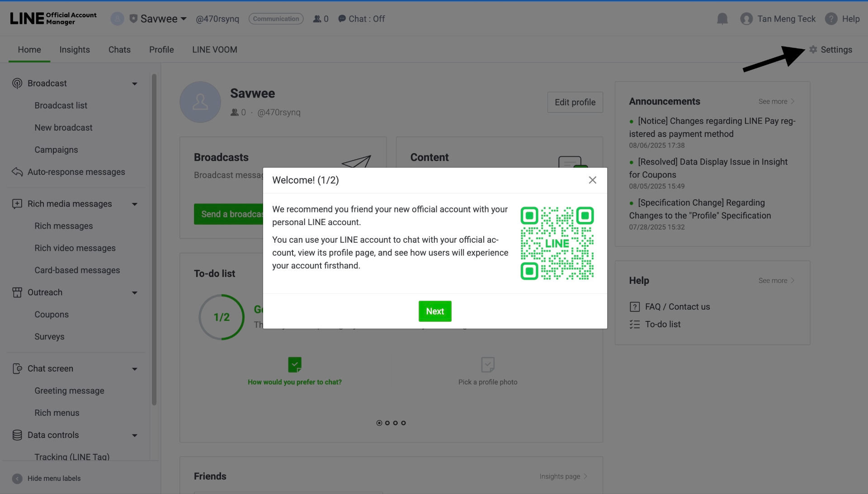This screenshot has width=868, height=494.
Task: Switch to the Insights tab
Action: [x=75, y=50]
